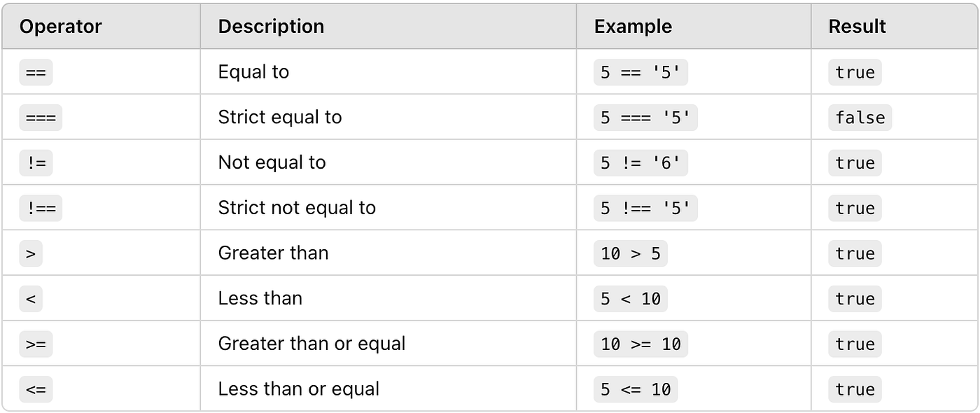Click the Operator column header
This screenshot has width=980, height=413.
(61, 27)
